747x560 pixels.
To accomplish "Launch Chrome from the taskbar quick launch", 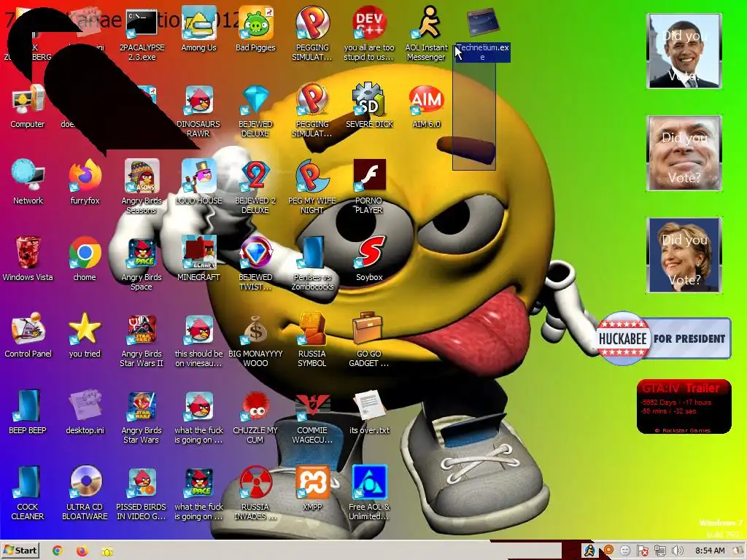I will (57, 551).
